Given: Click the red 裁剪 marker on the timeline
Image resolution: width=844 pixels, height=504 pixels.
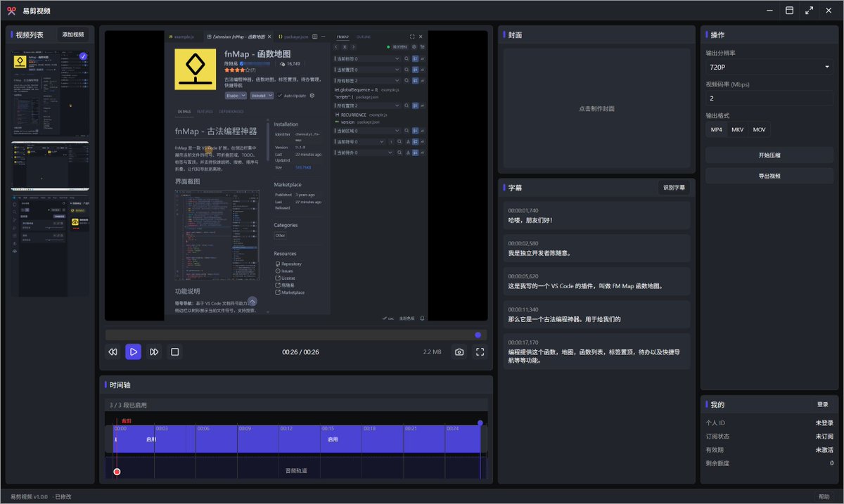Looking at the screenshot, I should coord(127,421).
